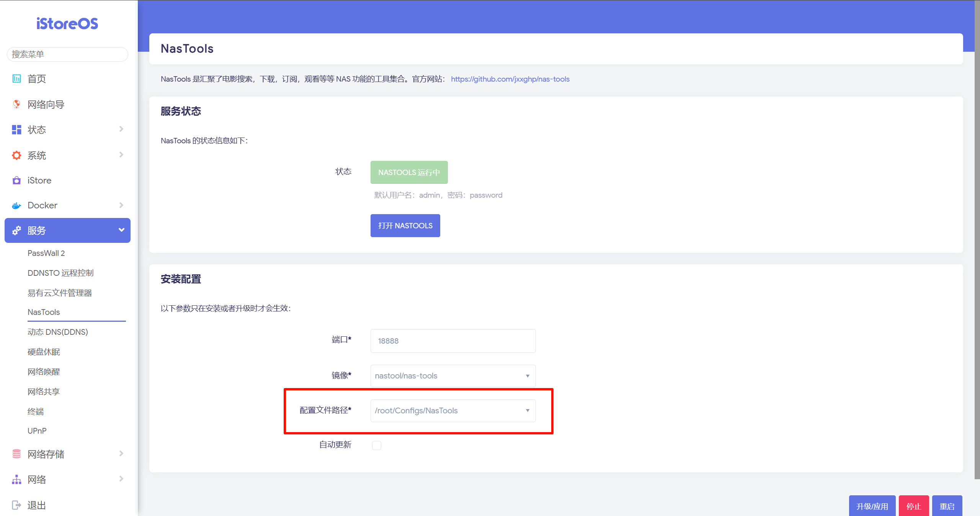Select 网络唤醒 service
The image size is (980, 516).
pyautogui.click(x=44, y=372)
